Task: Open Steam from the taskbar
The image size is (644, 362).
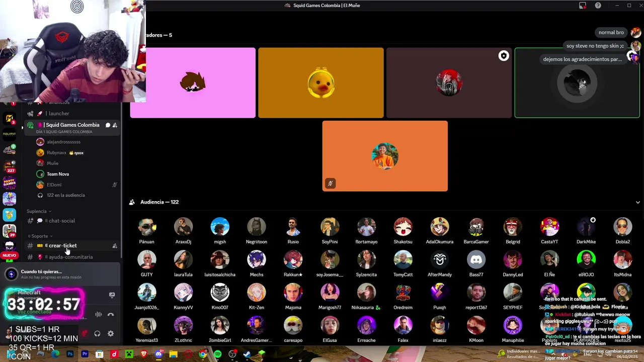Action: point(247,354)
